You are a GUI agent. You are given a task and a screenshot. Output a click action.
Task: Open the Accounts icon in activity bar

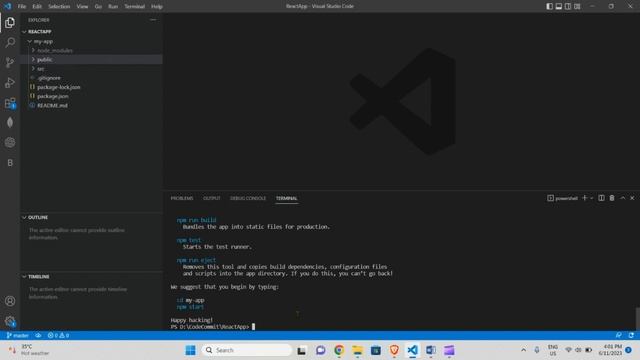click(x=10, y=301)
